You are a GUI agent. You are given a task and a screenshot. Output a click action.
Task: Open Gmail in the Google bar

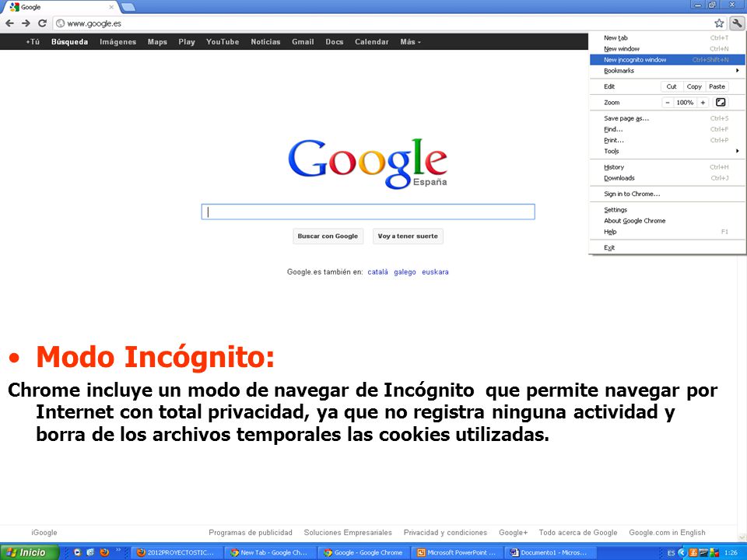[303, 42]
